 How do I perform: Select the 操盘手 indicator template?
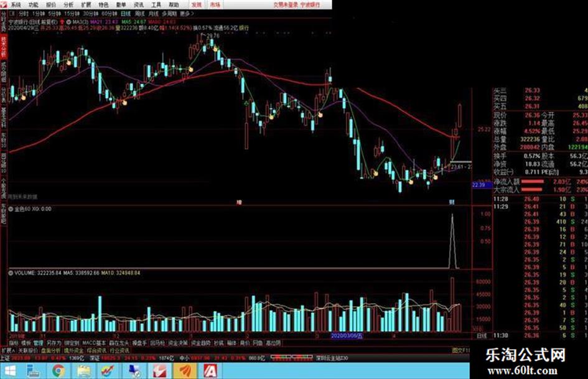click(139, 343)
